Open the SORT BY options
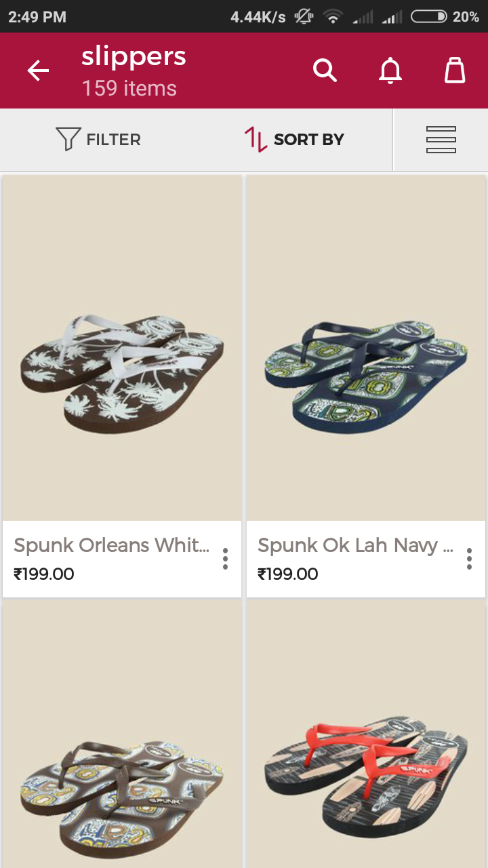Viewport: 488px width, 868px height. tap(294, 140)
